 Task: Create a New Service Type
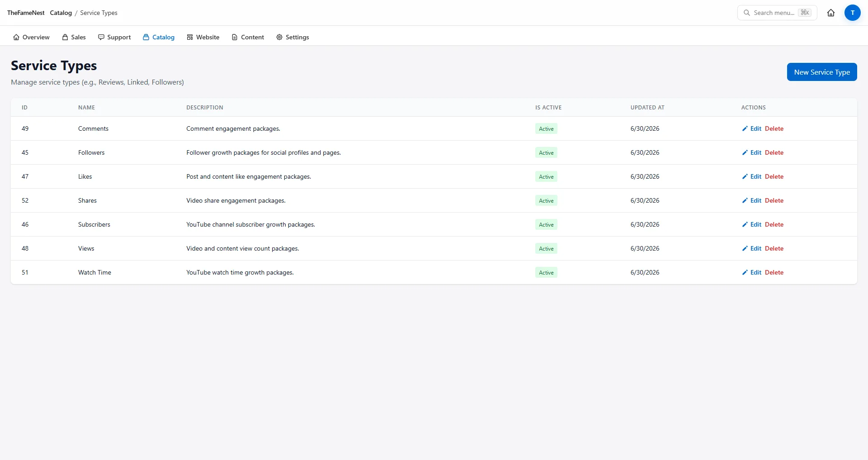coord(822,72)
